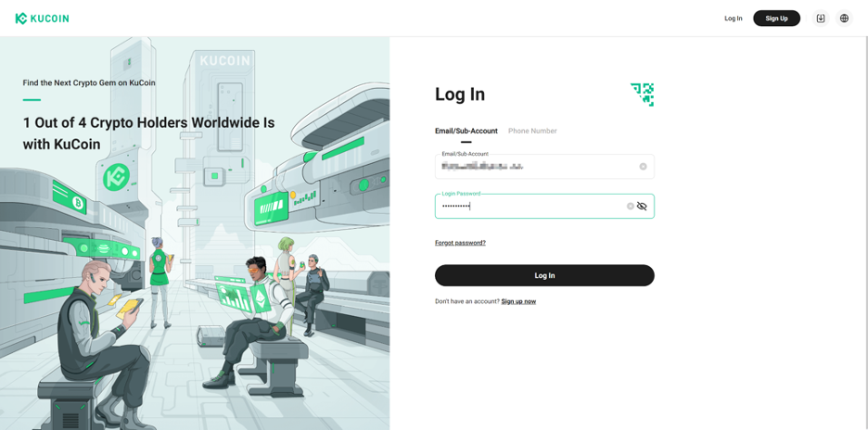Image resolution: width=868 pixels, height=430 pixels.
Task: Follow the Sign up now link
Action: point(518,301)
